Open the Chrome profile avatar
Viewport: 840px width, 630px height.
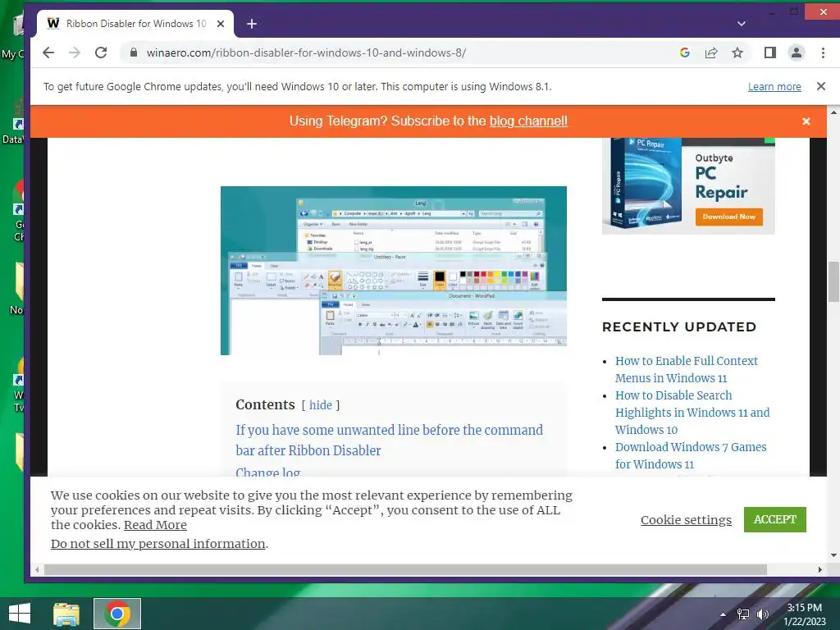pos(797,52)
